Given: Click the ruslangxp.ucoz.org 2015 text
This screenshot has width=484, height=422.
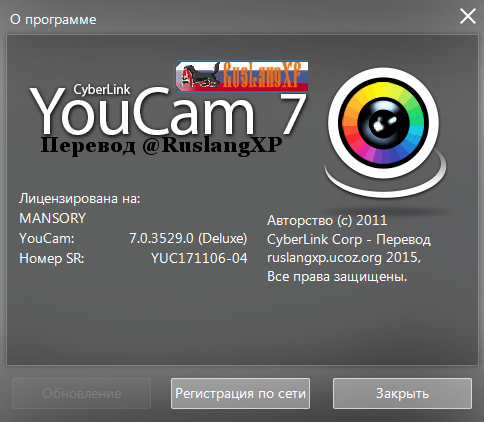Looking at the screenshot, I should (x=344, y=258).
